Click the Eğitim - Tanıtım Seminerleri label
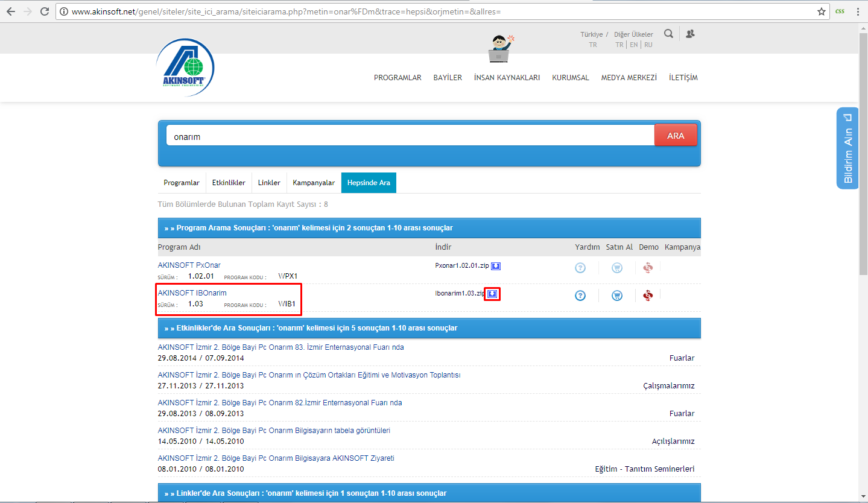The image size is (868, 503). coord(645,469)
